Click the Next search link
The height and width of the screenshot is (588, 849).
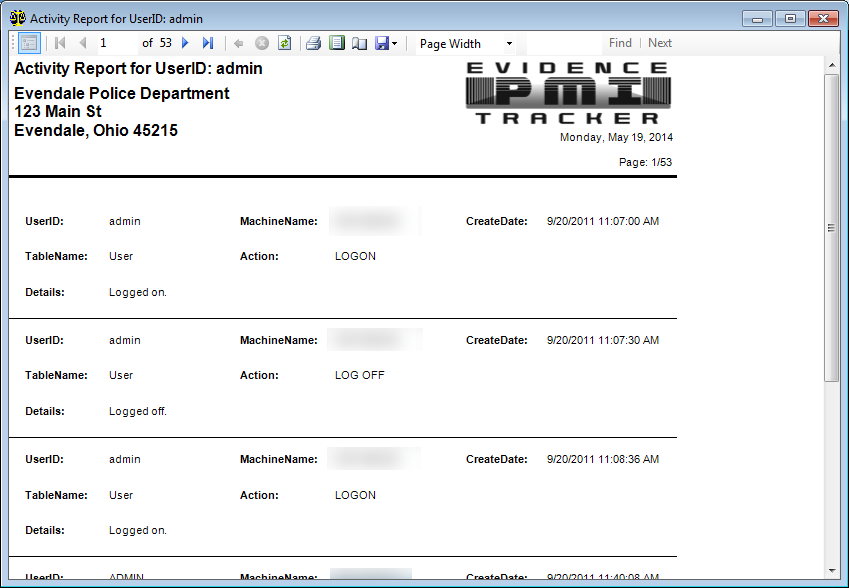point(659,43)
